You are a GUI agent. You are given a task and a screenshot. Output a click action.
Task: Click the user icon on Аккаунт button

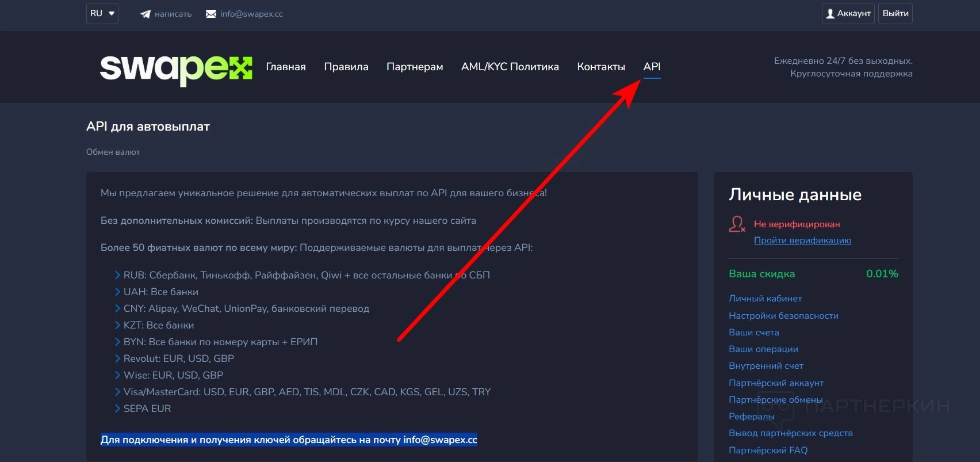(x=830, y=14)
